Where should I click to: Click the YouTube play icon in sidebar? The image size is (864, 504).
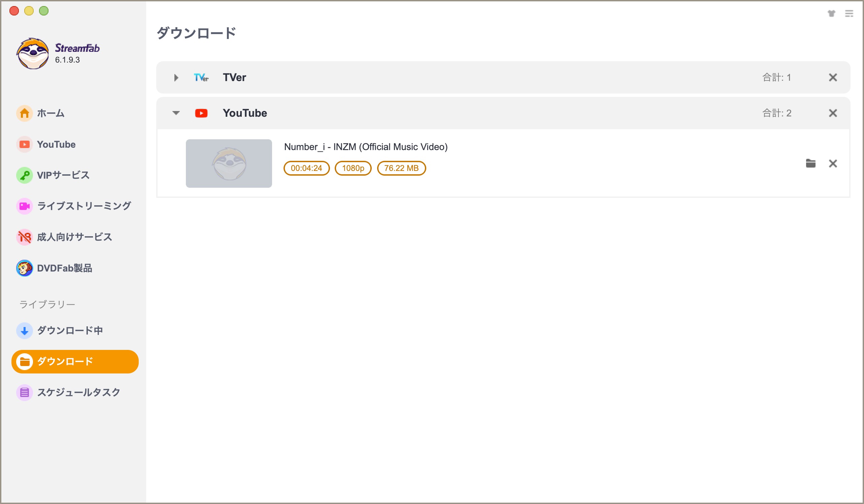coord(24,144)
